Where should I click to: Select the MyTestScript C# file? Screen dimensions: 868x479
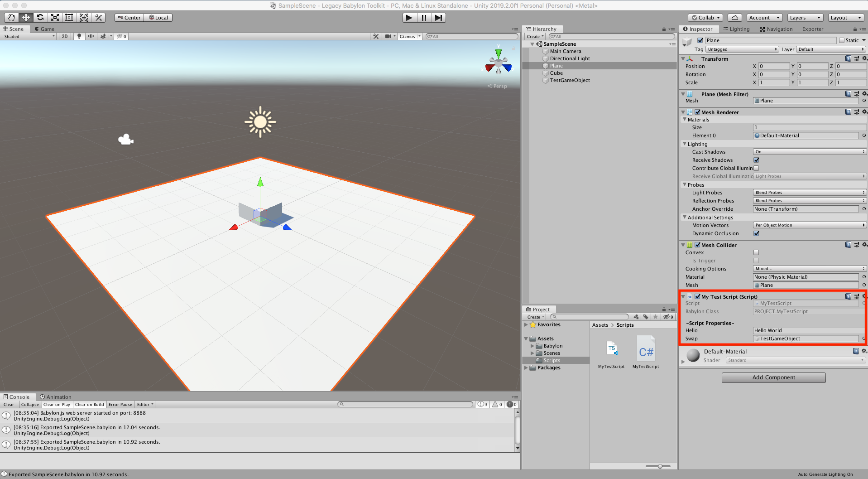click(646, 353)
